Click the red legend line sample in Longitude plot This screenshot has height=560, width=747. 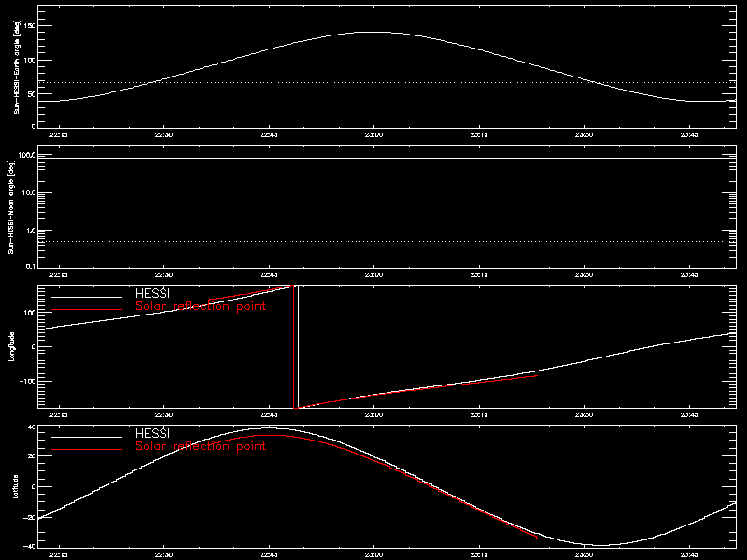click(87, 310)
